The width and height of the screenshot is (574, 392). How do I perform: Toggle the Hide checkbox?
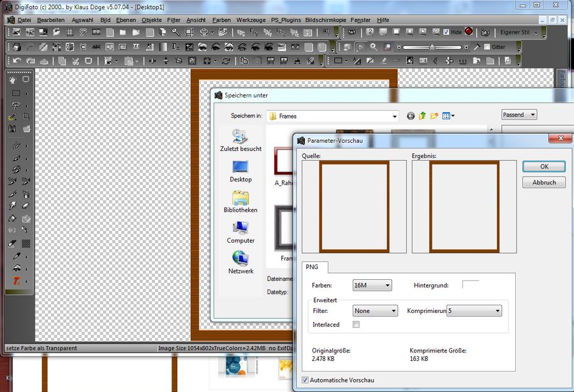pos(446,32)
